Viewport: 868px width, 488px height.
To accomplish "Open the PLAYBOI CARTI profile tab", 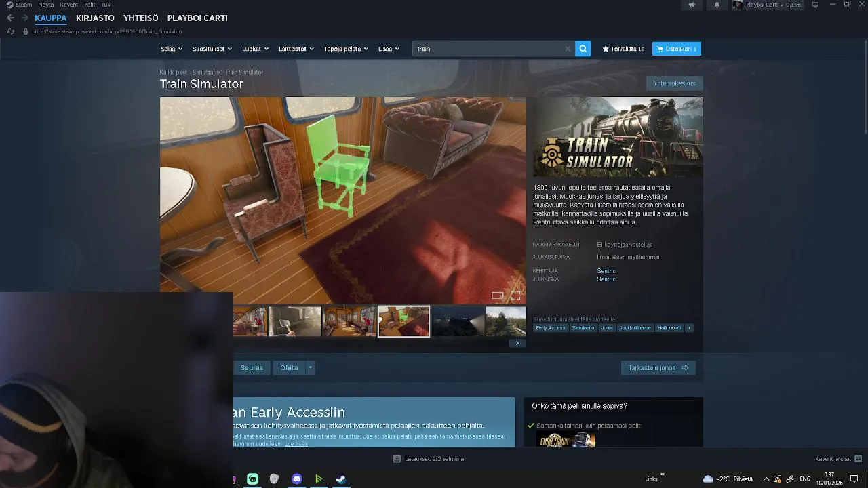I will point(197,18).
